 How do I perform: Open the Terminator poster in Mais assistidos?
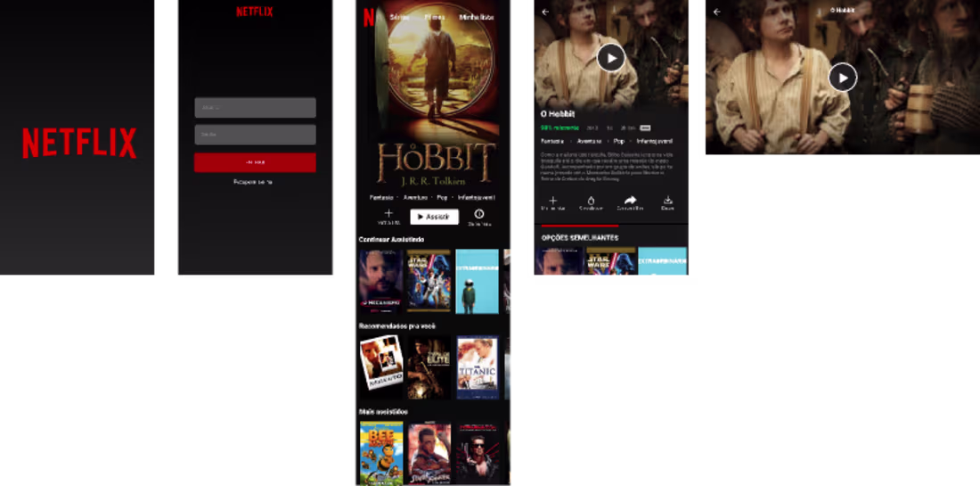tap(477, 454)
